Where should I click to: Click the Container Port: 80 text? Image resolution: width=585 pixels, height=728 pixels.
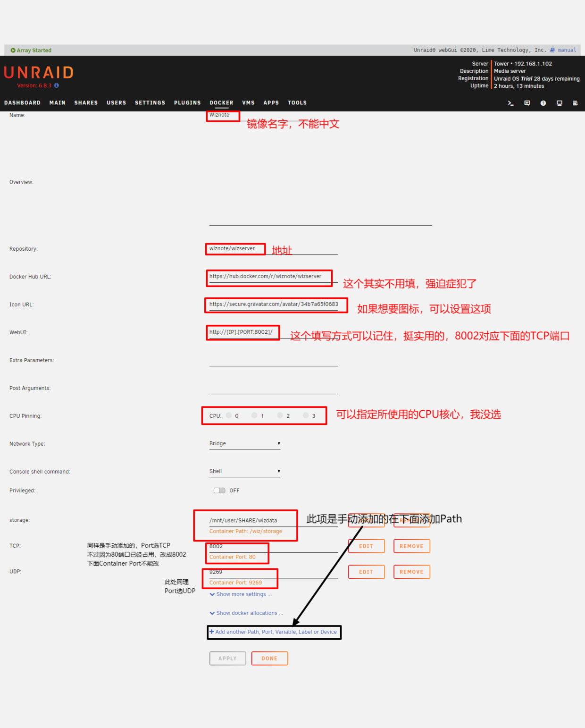click(x=233, y=557)
